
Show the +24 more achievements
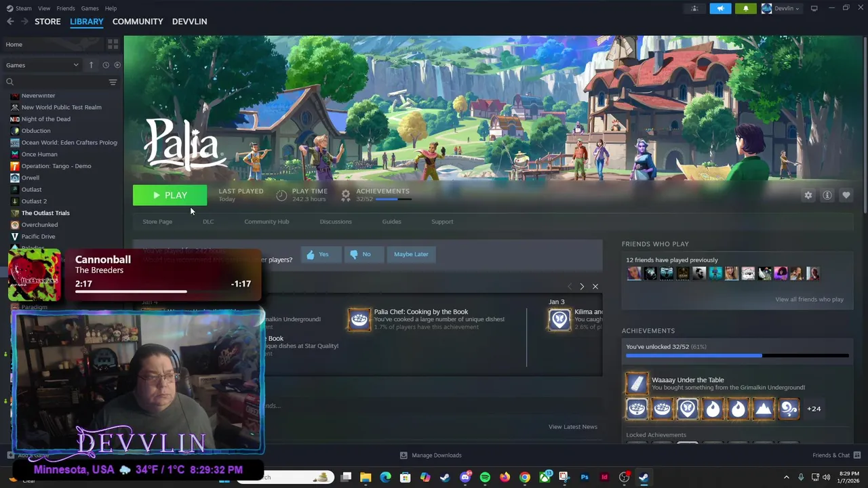[x=814, y=409]
